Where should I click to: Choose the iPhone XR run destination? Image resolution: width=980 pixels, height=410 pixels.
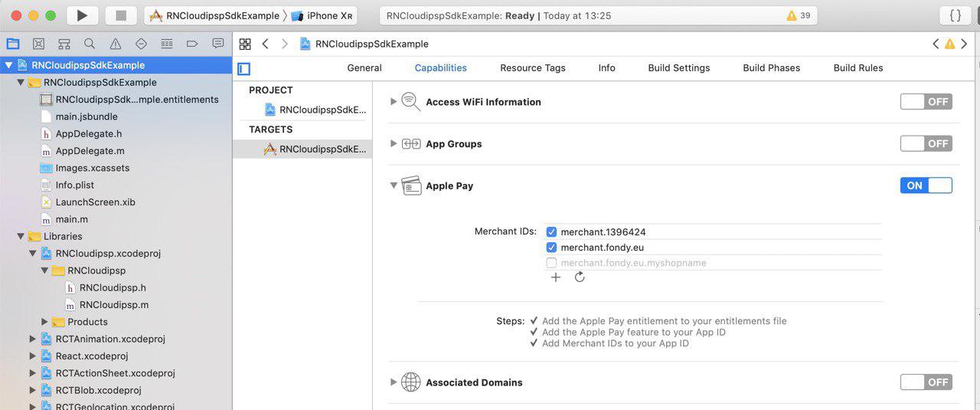click(323, 15)
